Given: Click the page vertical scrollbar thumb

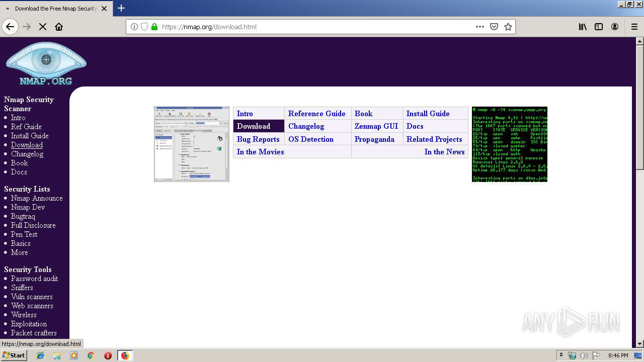Looking at the screenshot, I should 640,108.
